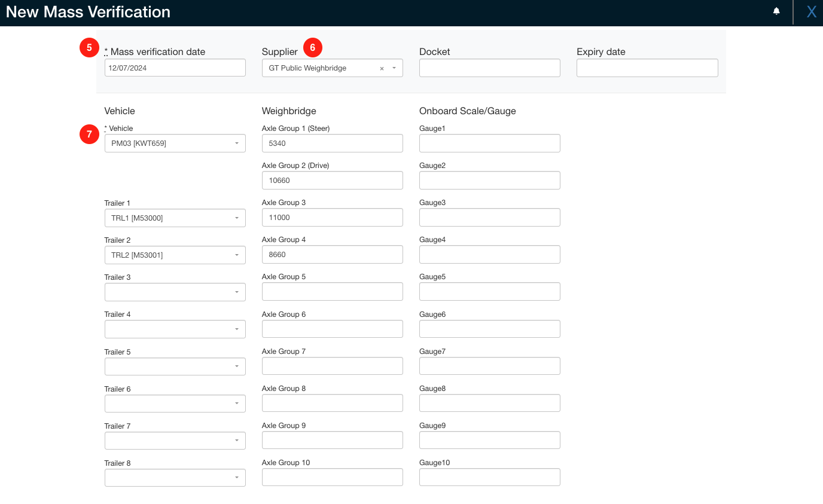
Task: Select the Expiry date field
Action: pyautogui.click(x=647, y=68)
